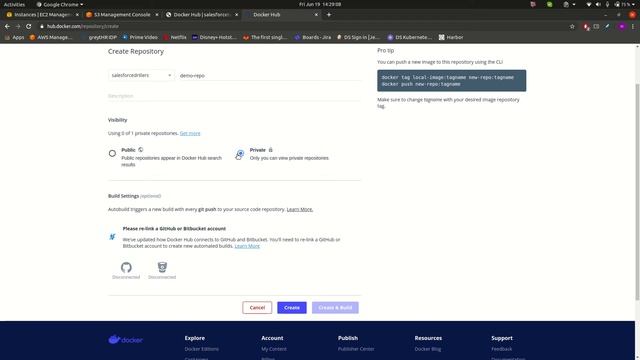Open Disney+ Hotstar bookmark
Viewport: 640px width, 360px height.
click(214, 37)
